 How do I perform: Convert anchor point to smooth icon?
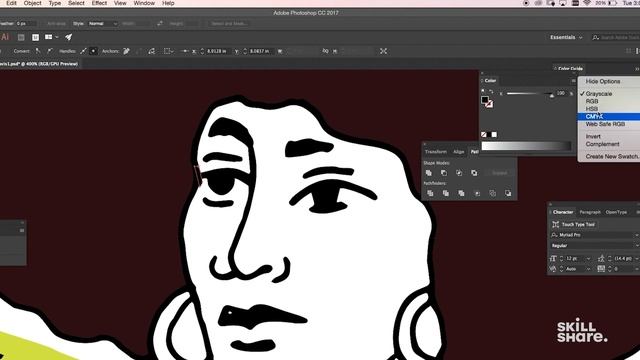coord(49,51)
